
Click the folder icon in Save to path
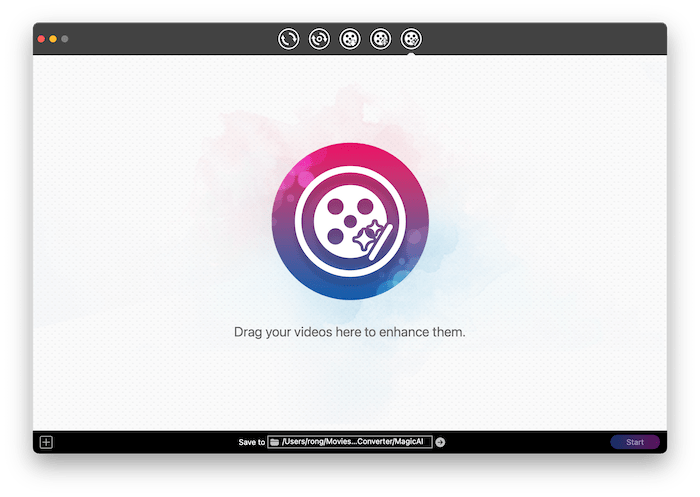tap(275, 442)
